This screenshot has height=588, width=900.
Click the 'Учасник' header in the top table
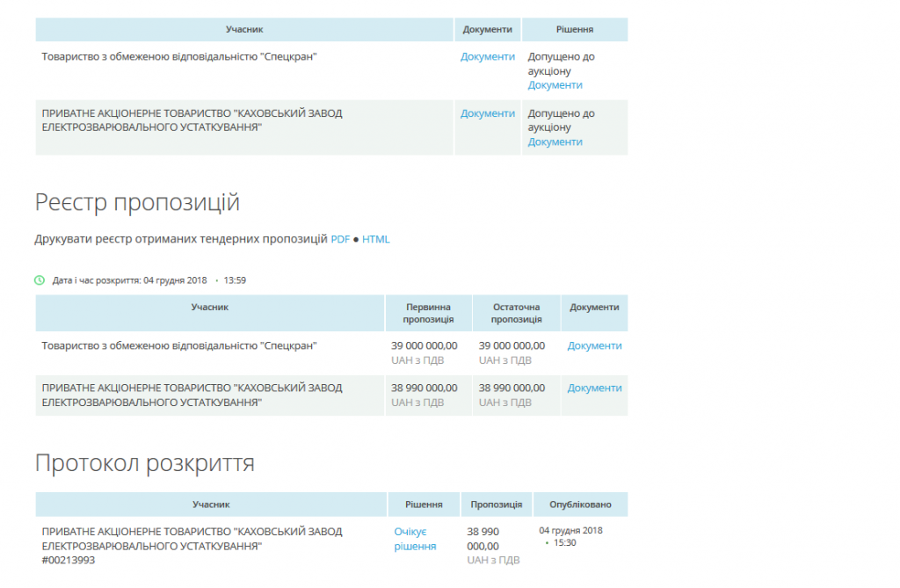click(x=244, y=29)
